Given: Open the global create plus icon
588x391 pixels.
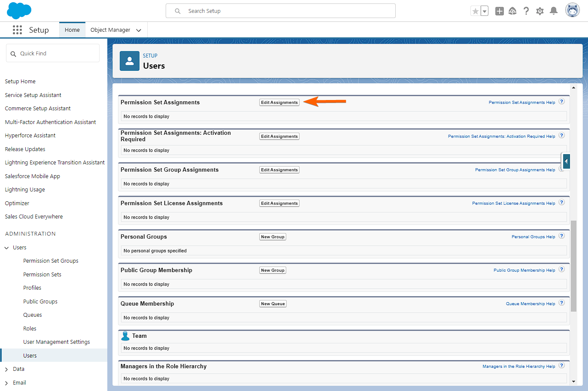Looking at the screenshot, I should [x=499, y=11].
